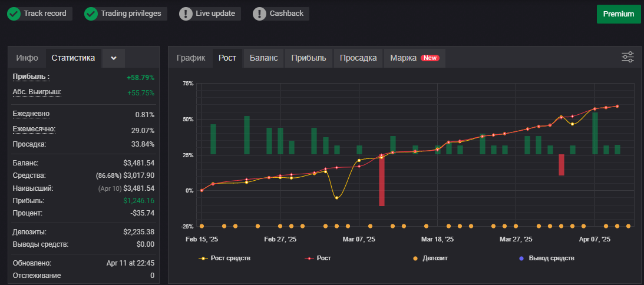Switch to the Инфо tab
Image resolution: width=644 pixels, height=285 pixels.
coord(27,58)
